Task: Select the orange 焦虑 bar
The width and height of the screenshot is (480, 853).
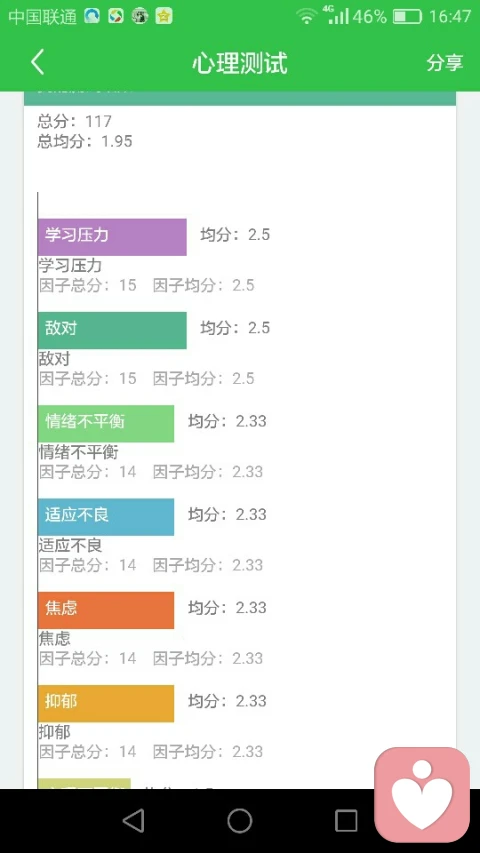Action: point(106,610)
